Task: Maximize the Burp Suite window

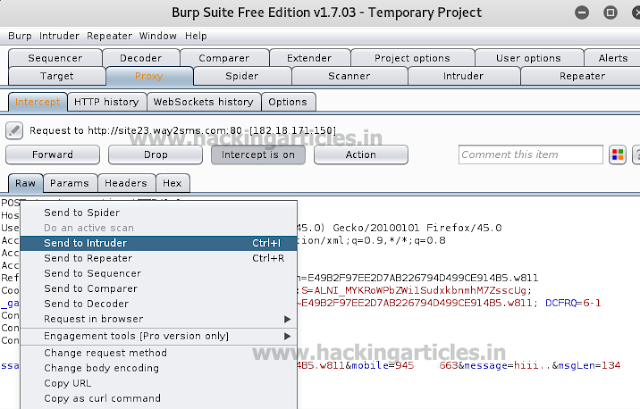Action: pyautogui.click(x=610, y=13)
